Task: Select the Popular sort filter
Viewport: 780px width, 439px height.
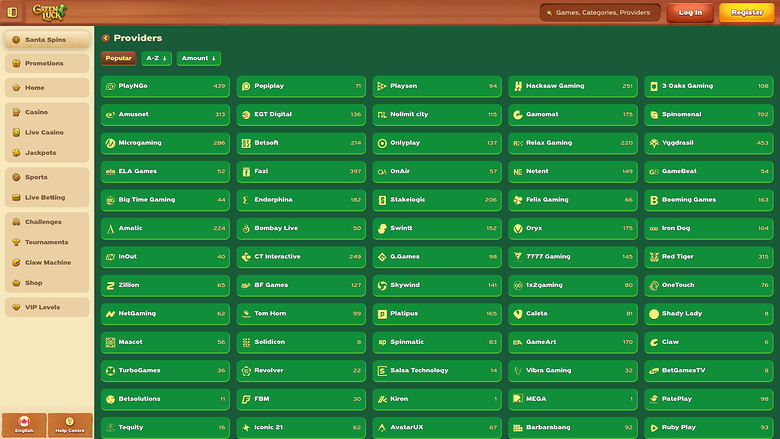Action: coord(118,58)
